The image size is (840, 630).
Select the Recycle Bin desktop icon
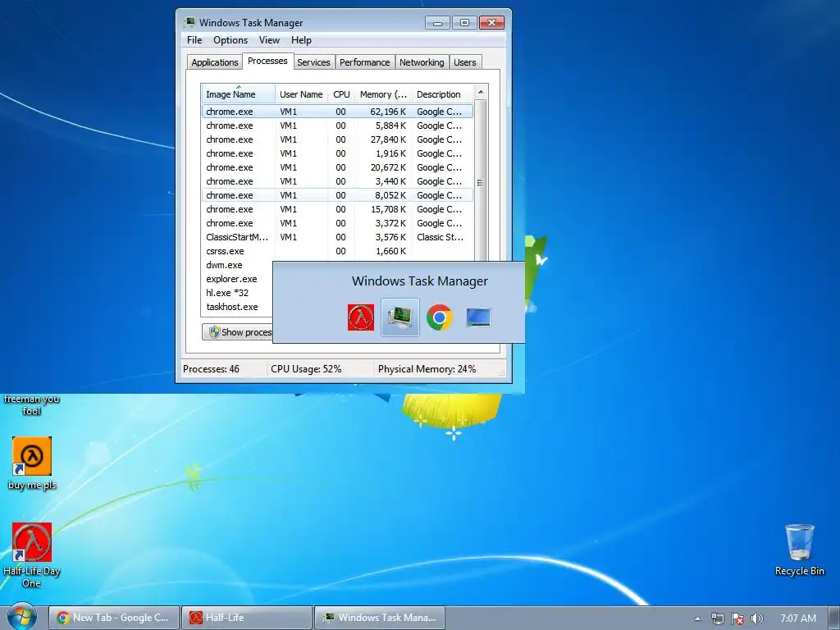tap(799, 550)
